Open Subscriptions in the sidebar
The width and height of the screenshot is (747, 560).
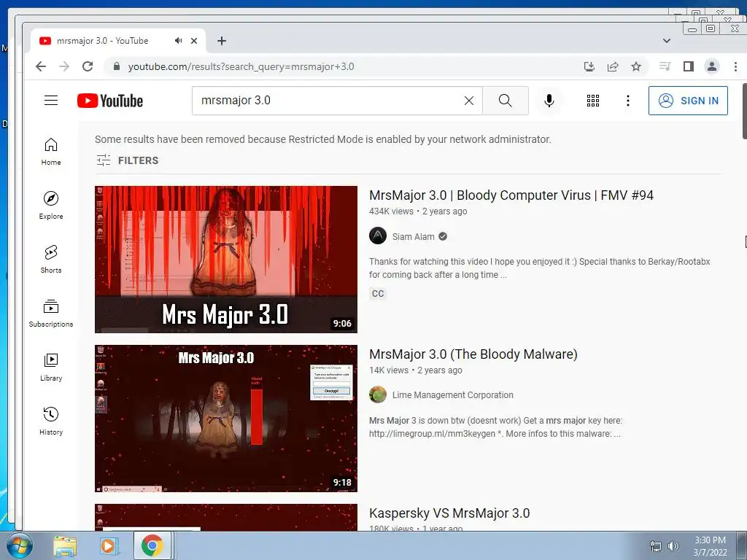coord(51,314)
